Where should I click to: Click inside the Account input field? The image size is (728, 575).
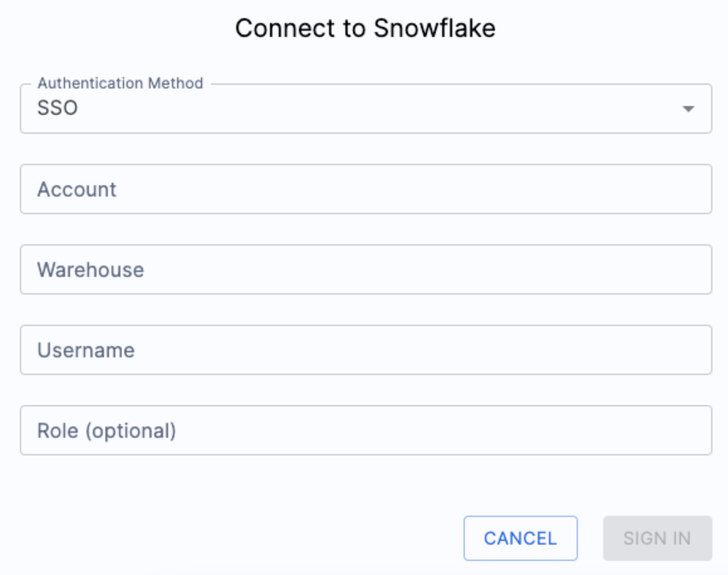pyautogui.click(x=365, y=189)
